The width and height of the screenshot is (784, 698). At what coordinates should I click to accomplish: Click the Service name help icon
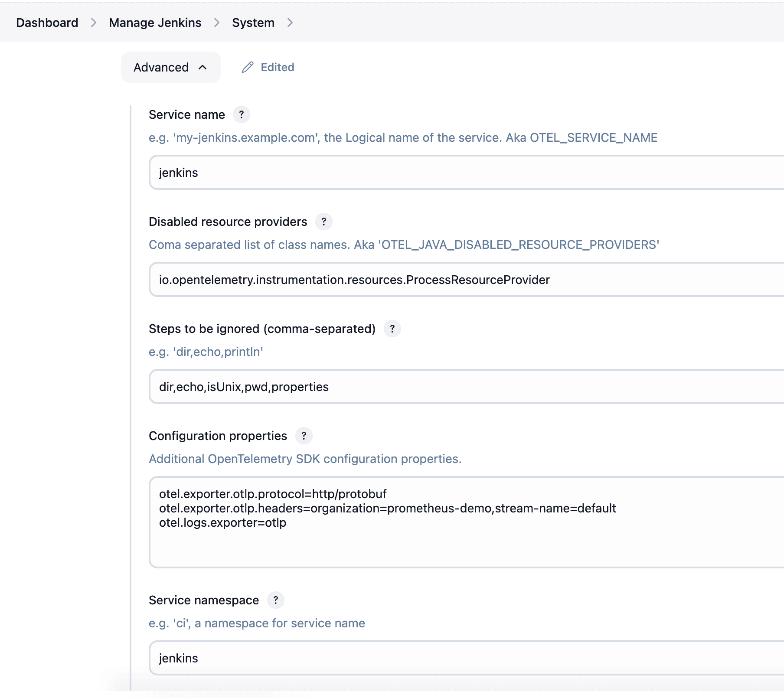pyautogui.click(x=242, y=114)
